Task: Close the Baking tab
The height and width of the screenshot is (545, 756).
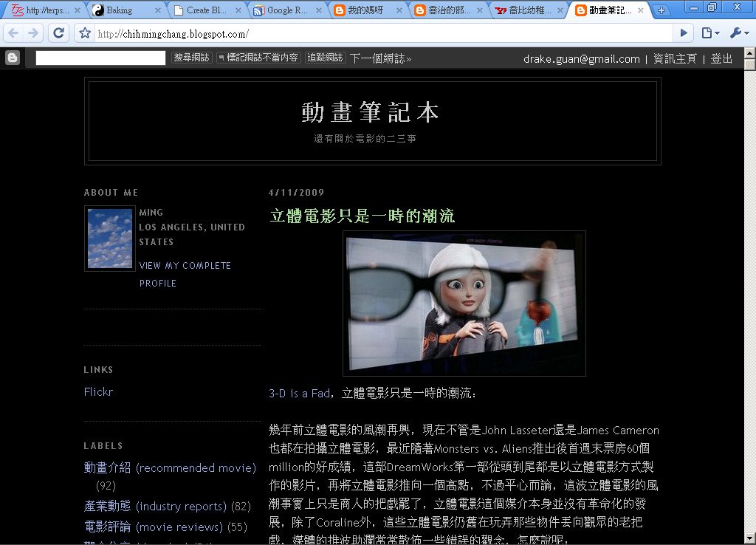Action: [x=158, y=10]
